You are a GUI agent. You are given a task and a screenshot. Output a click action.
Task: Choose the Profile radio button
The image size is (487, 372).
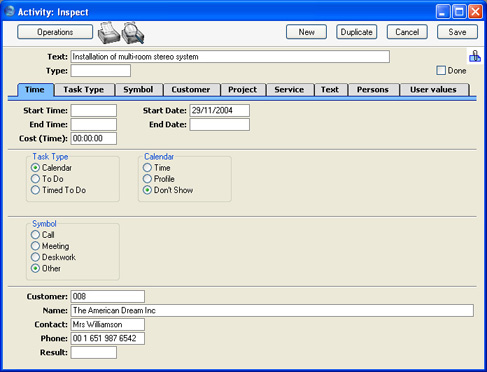[147, 179]
